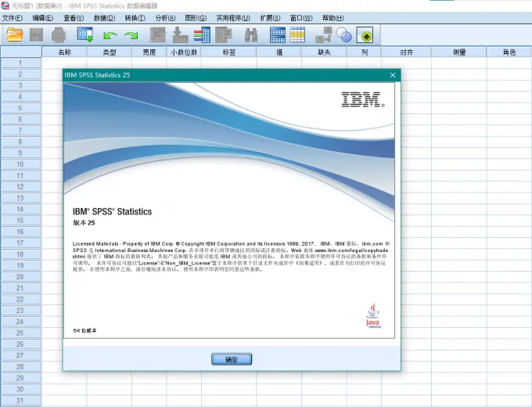This screenshot has height=407, width=532.
Task: Click the 角色 column header
Action: [509, 52]
